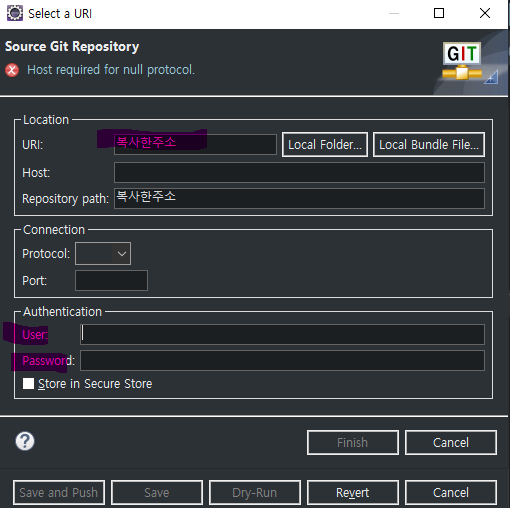Image resolution: width=510 pixels, height=508 pixels.
Task: Maximize the Select a URI window
Action: point(439,13)
